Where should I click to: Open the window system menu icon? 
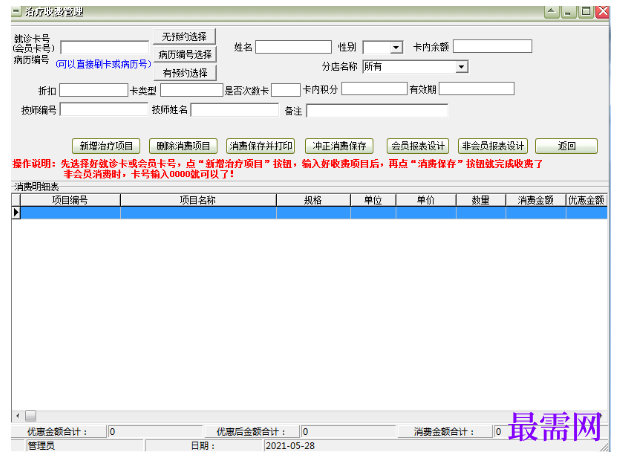click(x=16, y=11)
